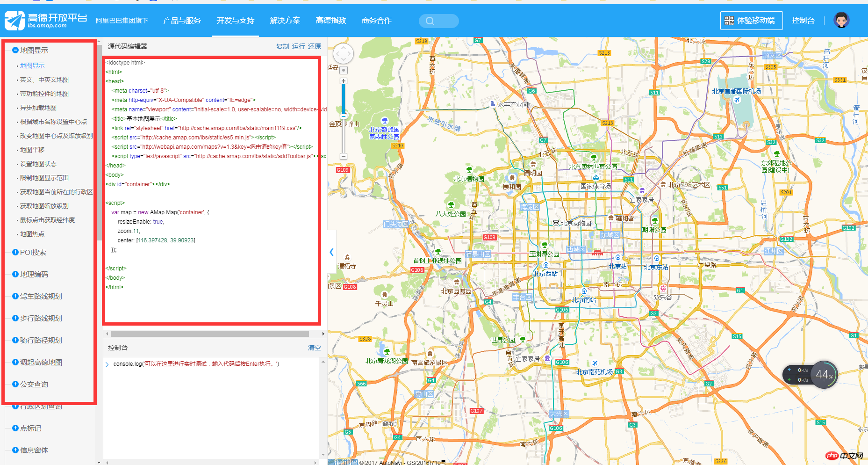Click the Beijing West Station icon
The width and height of the screenshot is (868, 465).
coord(545,265)
